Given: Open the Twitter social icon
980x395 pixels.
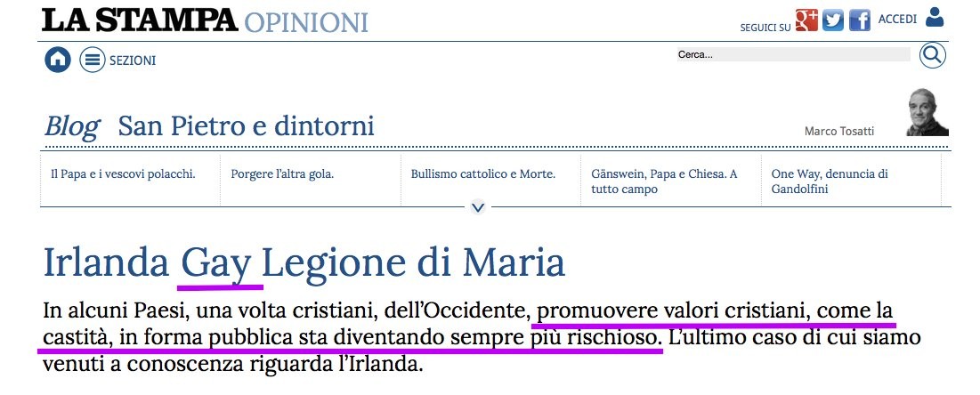Looking at the screenshot, I should click(x=833, y=20).
